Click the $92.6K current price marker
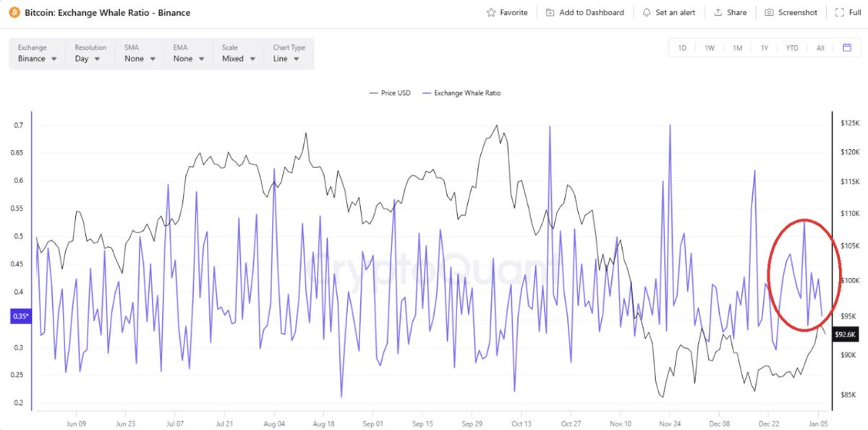The height and width of the screenshot is (430, 868). point(845,334)
